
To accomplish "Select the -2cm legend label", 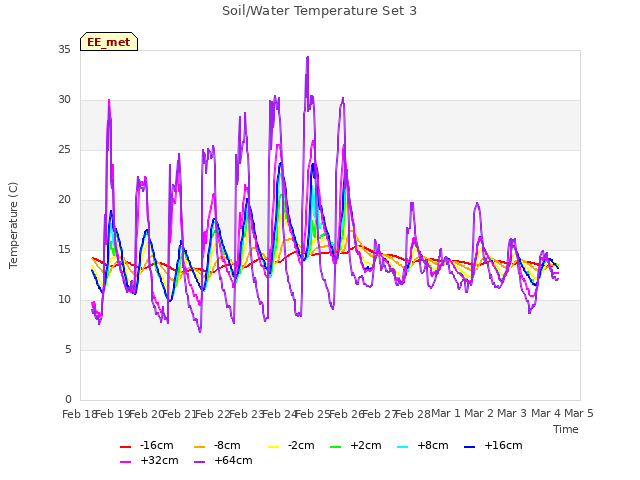I will coord(301,445).
